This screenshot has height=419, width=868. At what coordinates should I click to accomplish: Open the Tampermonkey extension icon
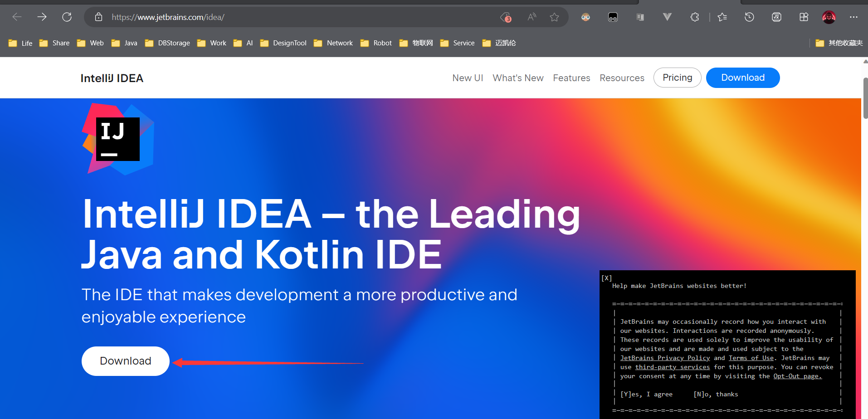pos(613,17)
